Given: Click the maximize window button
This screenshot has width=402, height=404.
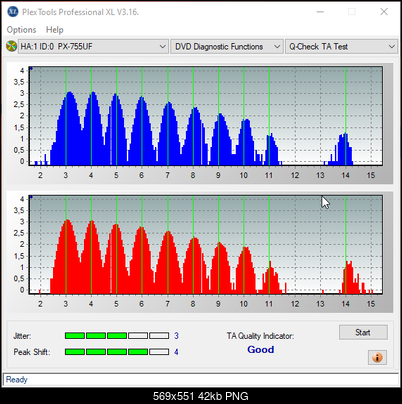Looking at the screenshot, I should coord(352,12).
